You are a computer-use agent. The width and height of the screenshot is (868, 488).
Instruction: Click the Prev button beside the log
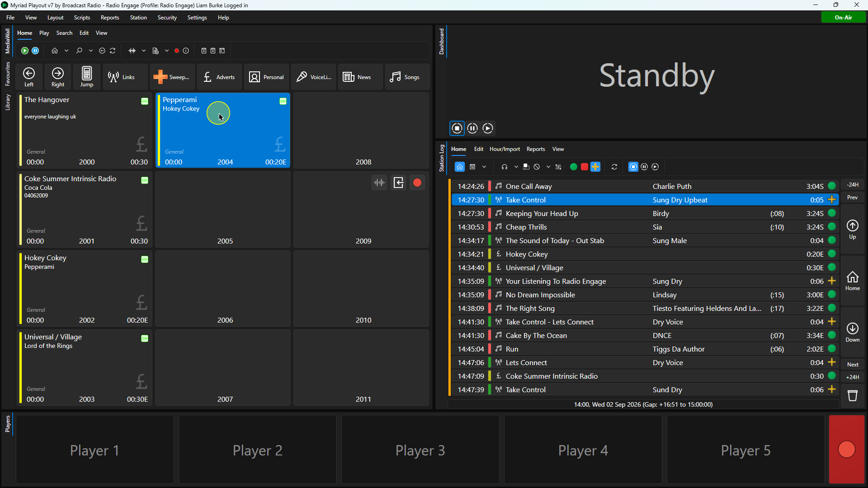click(852, 197)
